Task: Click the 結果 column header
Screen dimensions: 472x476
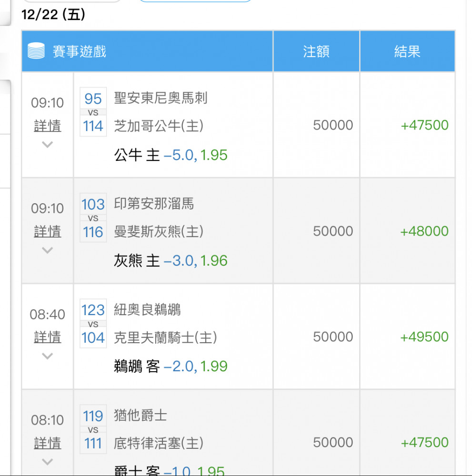Action: click(407, 51)
